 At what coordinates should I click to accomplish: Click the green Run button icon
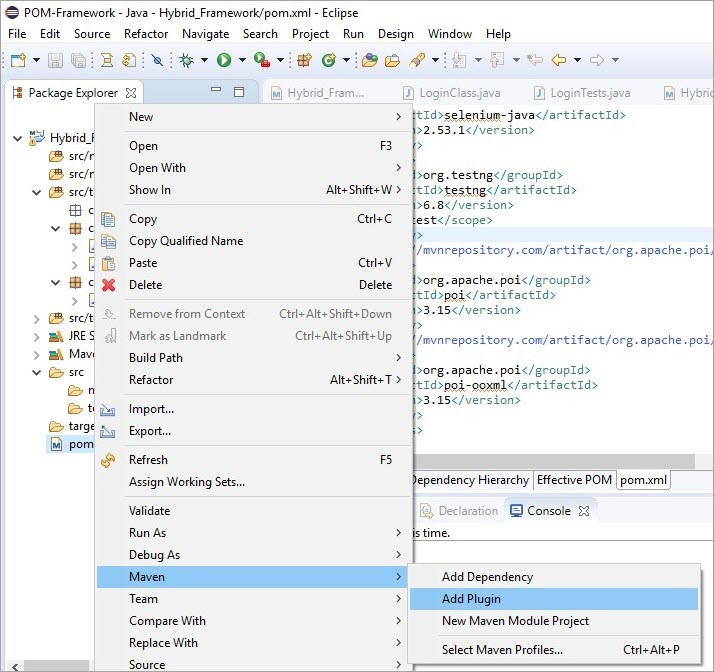pos(224,60)
